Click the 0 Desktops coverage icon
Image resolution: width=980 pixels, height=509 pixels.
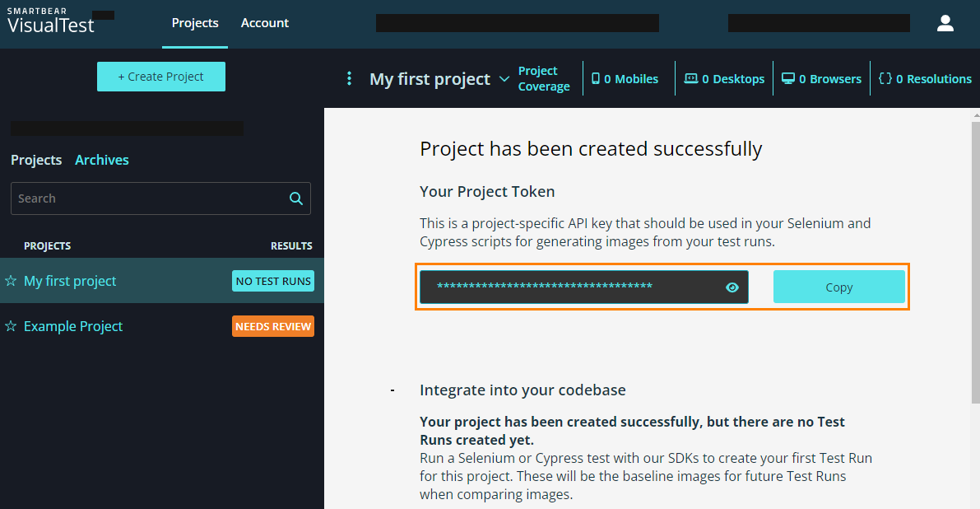[x=691, y=79]
